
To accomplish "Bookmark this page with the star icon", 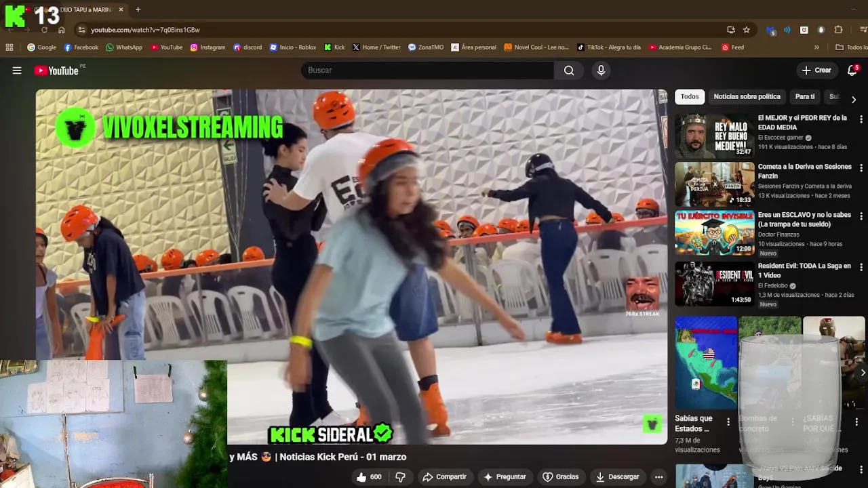I will click(747, 30).
